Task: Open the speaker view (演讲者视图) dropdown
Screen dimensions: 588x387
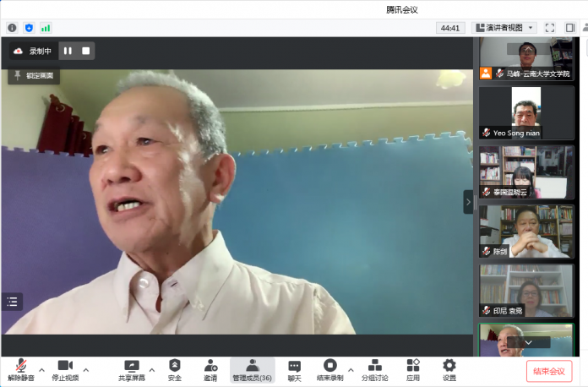Action: tap(503, 28)
